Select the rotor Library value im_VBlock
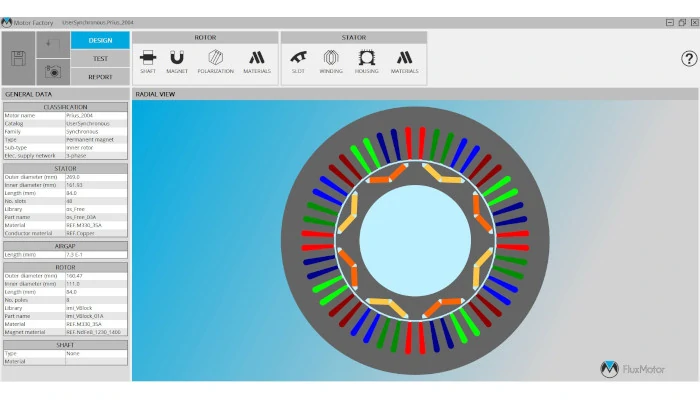Viewport: 700px width, 400px height. click(x=96, y=308)
